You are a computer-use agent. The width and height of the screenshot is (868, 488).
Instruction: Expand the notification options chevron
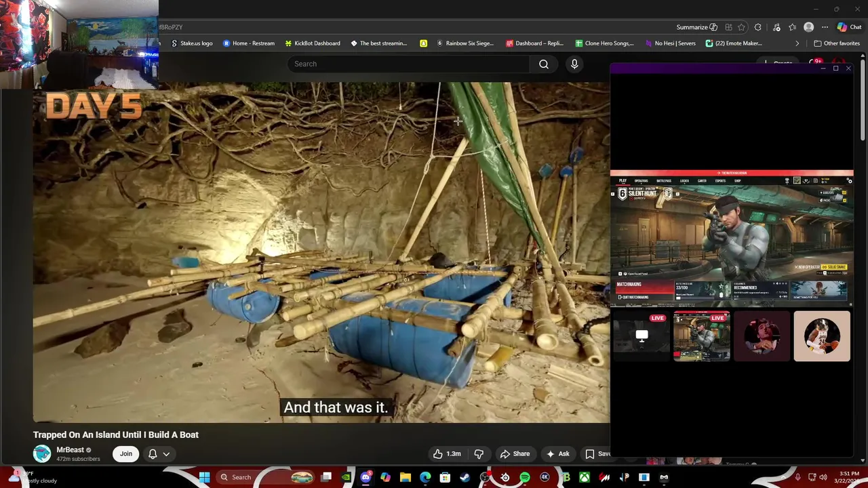166,454
